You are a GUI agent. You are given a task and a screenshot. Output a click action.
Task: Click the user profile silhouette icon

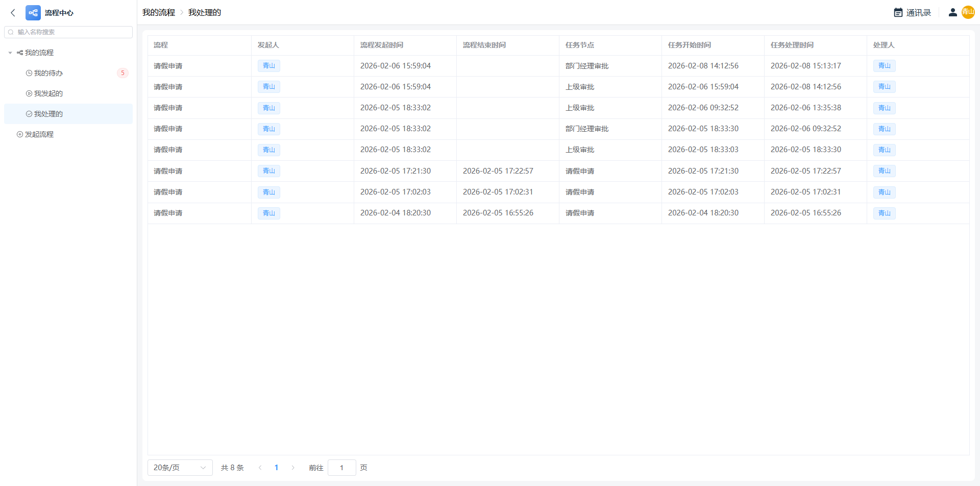pos(952,13)
